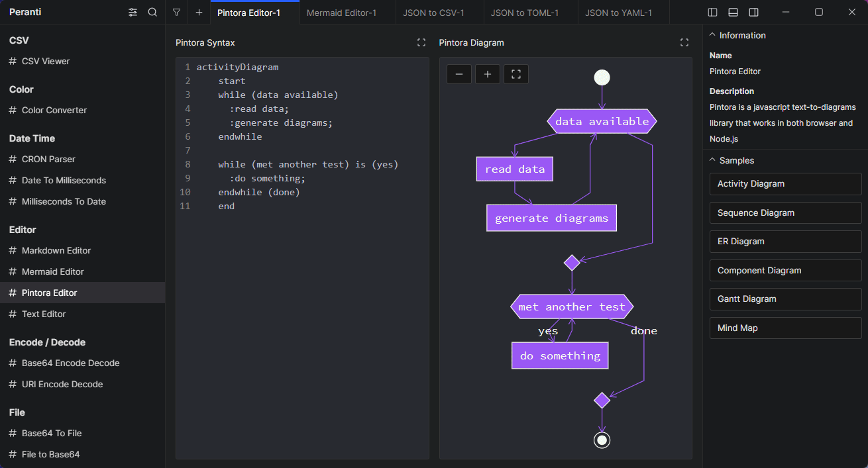This screenshot has width=868, height=468.
Task: Load the ER Diagram sample
Action: point(785,242)
